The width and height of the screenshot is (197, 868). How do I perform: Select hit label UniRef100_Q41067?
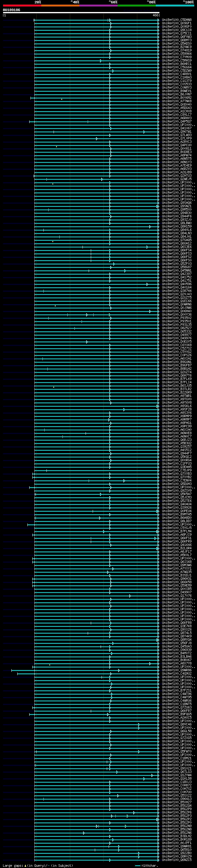pos(177,128)
